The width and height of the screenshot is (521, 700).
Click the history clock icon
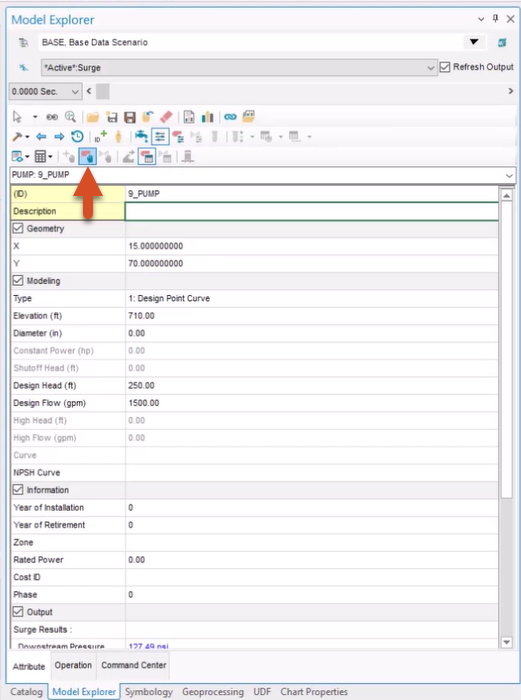pos(77,137)
